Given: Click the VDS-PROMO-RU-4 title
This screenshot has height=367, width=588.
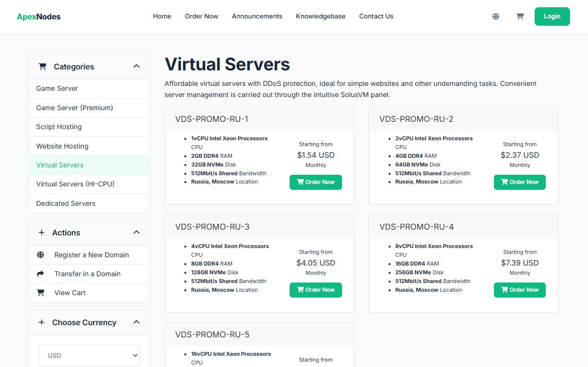Looking at the screenshot, I should click(417, 227).
